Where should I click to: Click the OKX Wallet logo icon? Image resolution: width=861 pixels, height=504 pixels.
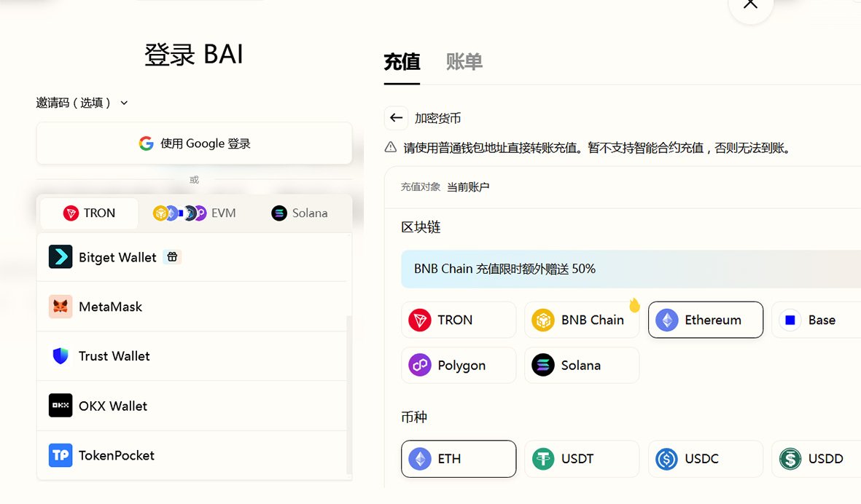pos(61,406)
